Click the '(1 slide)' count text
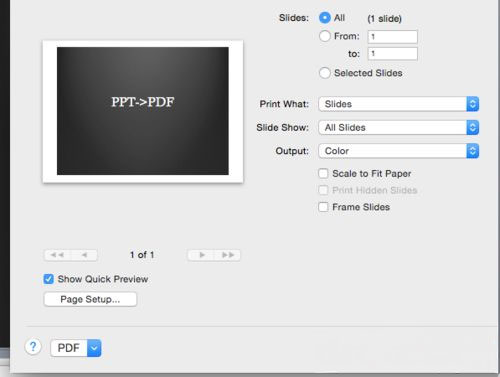The image size is (500, 377). click(x=385, y=19)
